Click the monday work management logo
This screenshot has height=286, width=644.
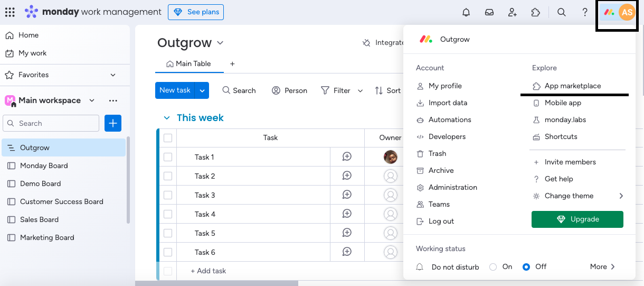[93, 12]
